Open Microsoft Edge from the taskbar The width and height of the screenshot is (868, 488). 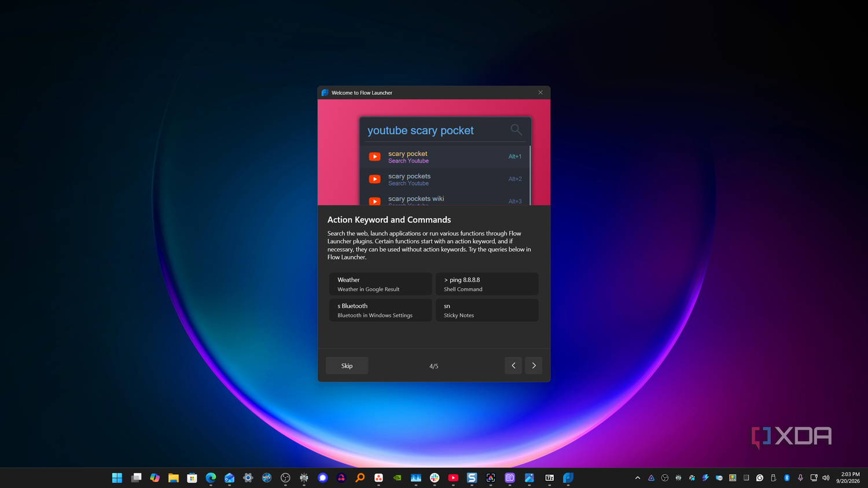click(x=211, y=478)
